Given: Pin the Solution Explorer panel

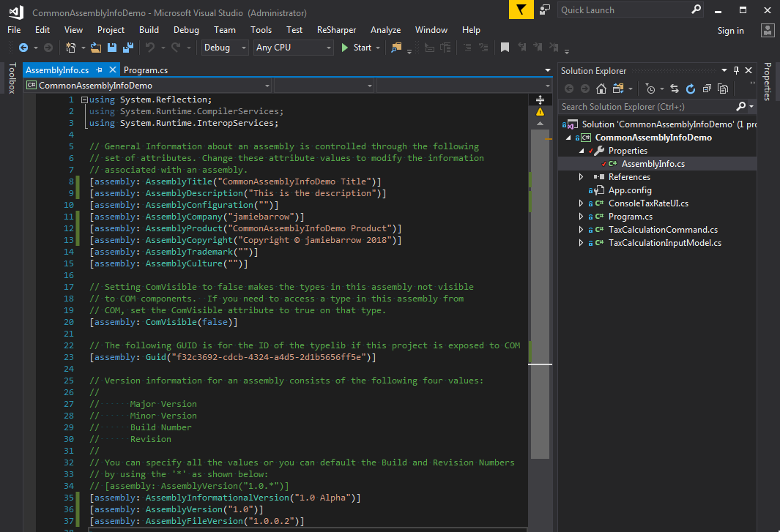Looking at the screenshot, I should click(x=736, y=70).
